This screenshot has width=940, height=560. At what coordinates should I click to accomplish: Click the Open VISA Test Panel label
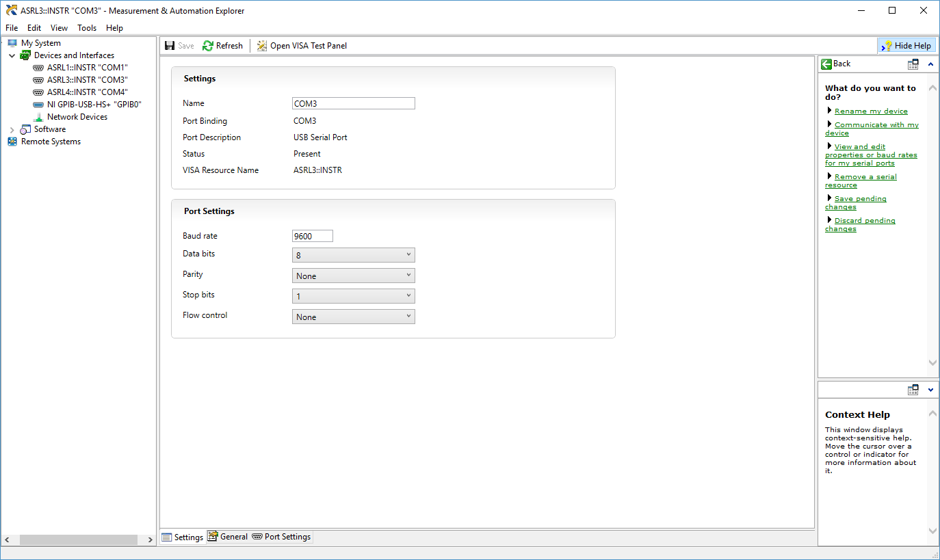[309, 46]
